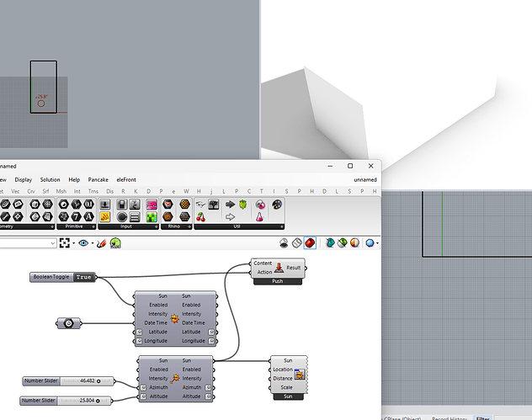Select the tree icon in Util panel
This screenshot has width=532, height=420.
click(214, 205)
